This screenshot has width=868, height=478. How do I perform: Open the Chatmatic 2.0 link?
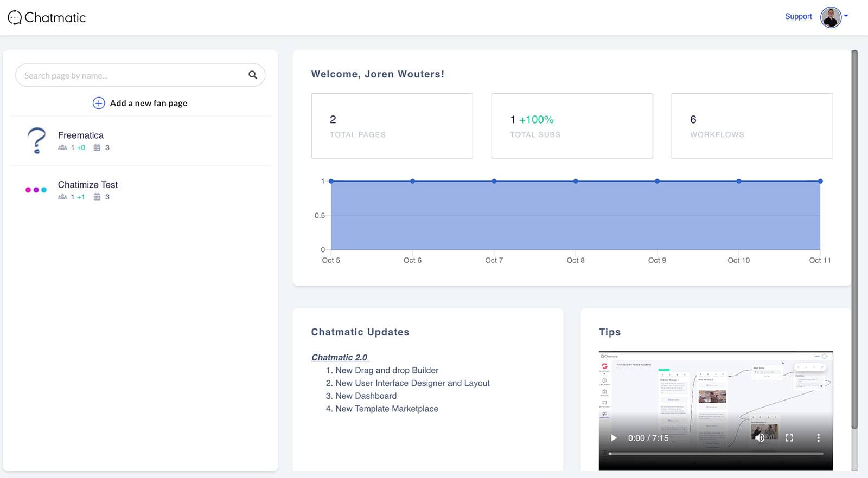[x=340, y=357]
